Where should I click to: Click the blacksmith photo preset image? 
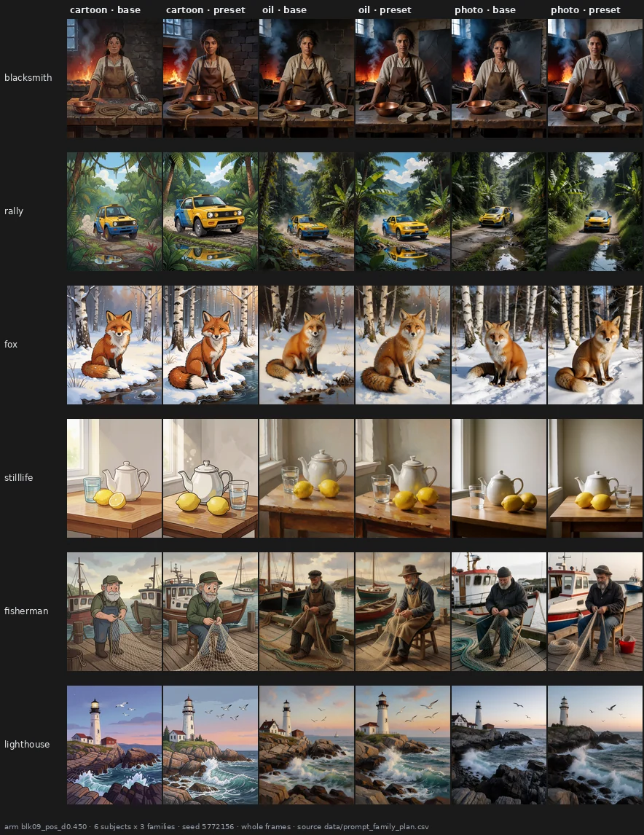(595, 78)
